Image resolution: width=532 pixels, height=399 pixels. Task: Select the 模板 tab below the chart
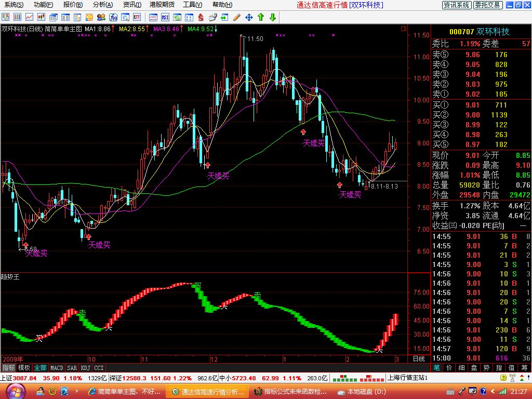click(x=24, y=368)
